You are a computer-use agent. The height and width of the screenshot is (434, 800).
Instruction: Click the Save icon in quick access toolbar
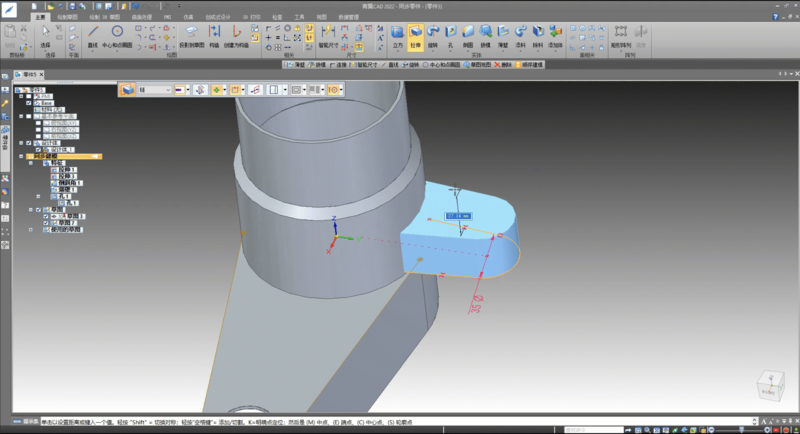click(72, 7)
